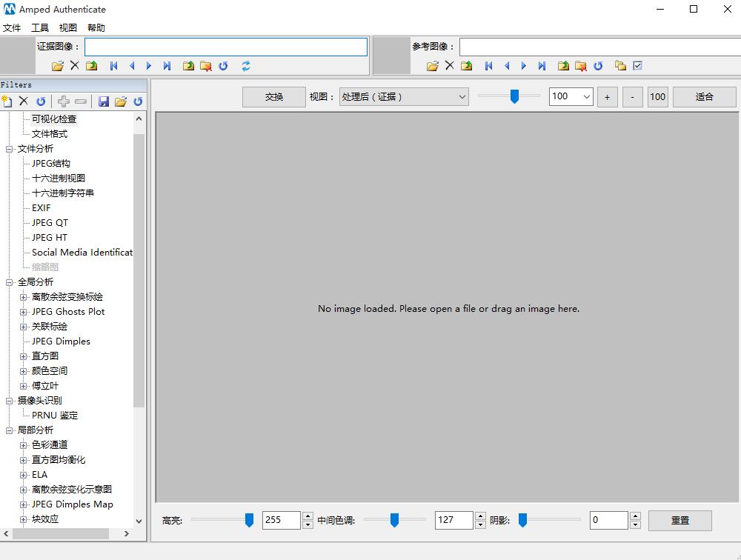Go to next reference image
Screen dimensions: 741x560
pos(524,66)
